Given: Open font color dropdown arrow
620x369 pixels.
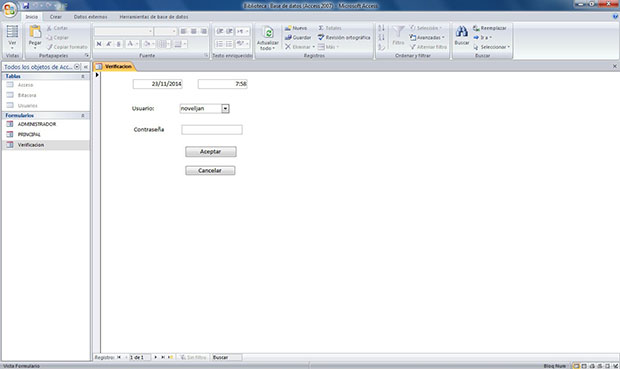Looking at the screenshot, I should [137, 44].
